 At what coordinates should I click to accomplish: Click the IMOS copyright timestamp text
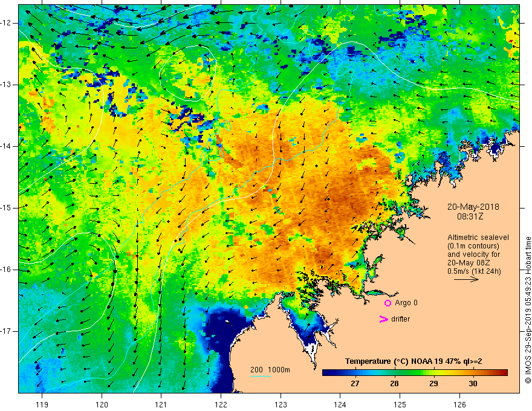click(528, 310)
